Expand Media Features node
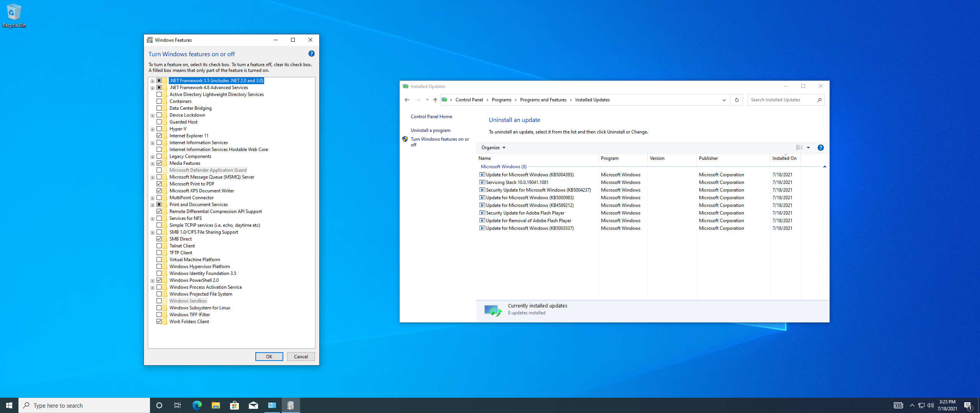 [x=152, y=164]
